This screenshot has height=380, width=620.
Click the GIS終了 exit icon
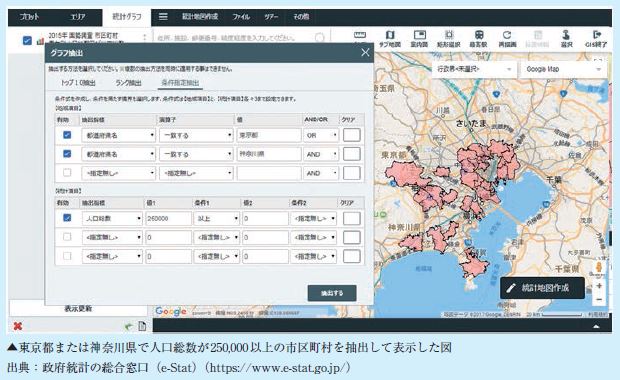(x=596, y=39)
